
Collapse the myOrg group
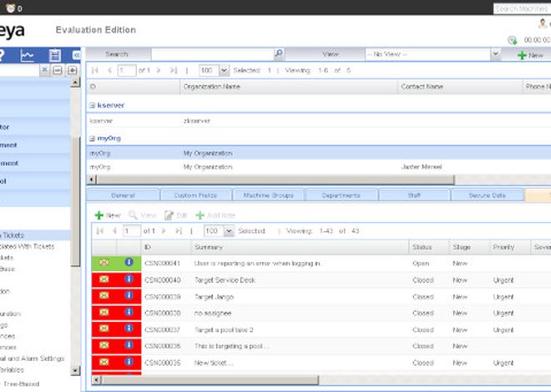(x=92, y=138)
